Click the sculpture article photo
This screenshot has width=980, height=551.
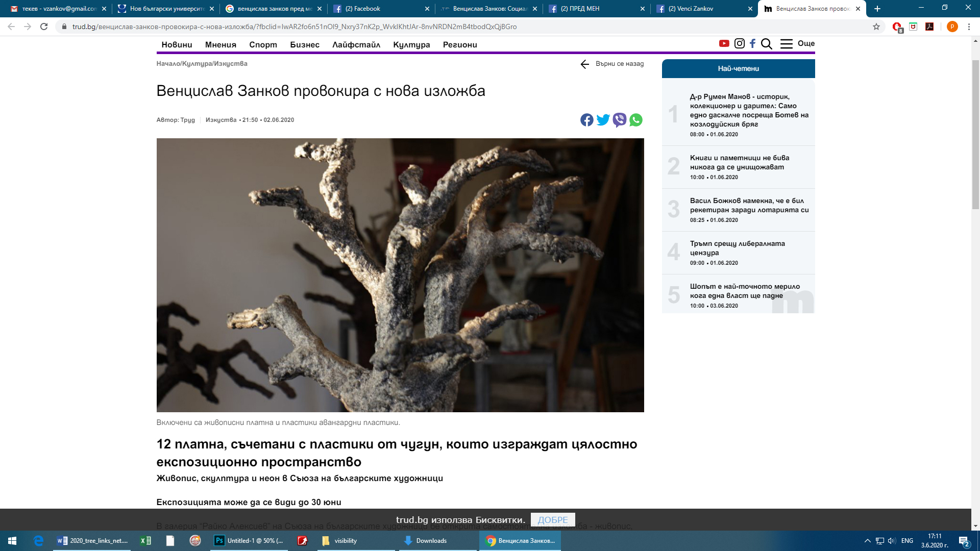(x=400, y=275)
